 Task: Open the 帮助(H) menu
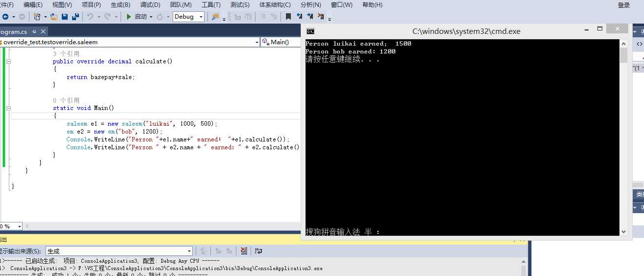[x=372, y=5]
